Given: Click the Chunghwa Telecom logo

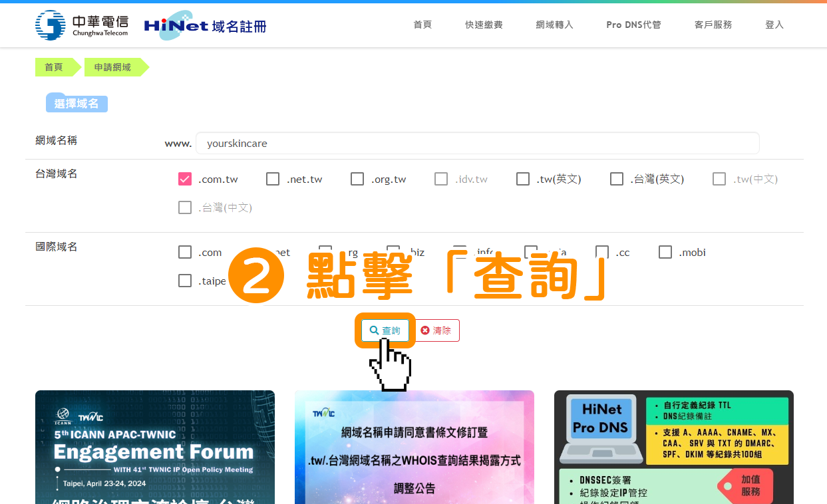Looking at the screenshot, I should [x=82, y=25].
